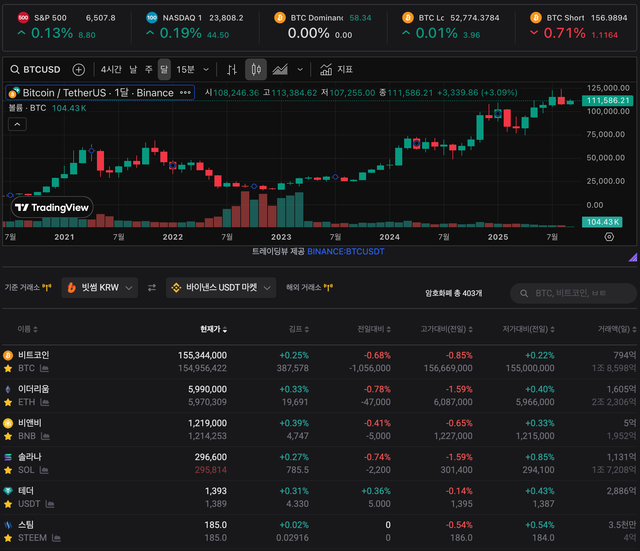Open the BINANCE:BTCUSDT link
The height and width of the screenshot is (551, 640).
[346, 251]
